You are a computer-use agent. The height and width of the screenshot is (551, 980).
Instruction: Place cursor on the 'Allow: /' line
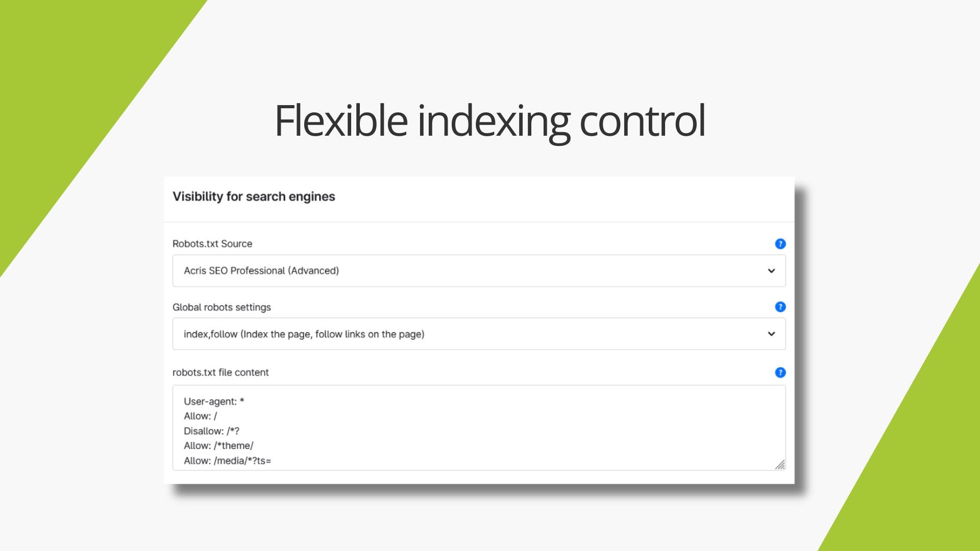pos(200,416)
